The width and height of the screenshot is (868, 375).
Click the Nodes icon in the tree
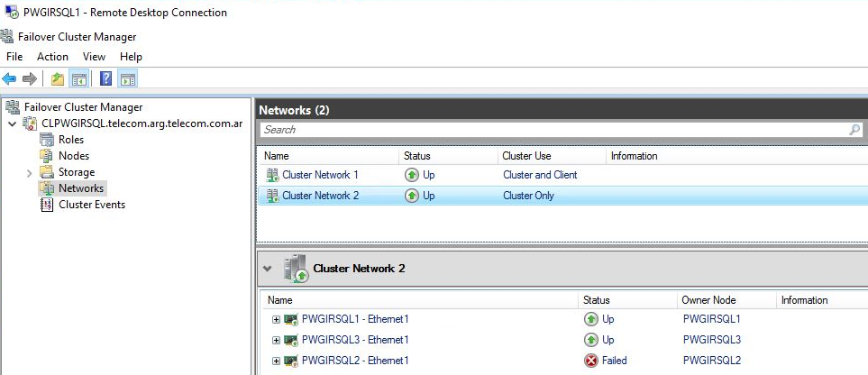(47, 156)
